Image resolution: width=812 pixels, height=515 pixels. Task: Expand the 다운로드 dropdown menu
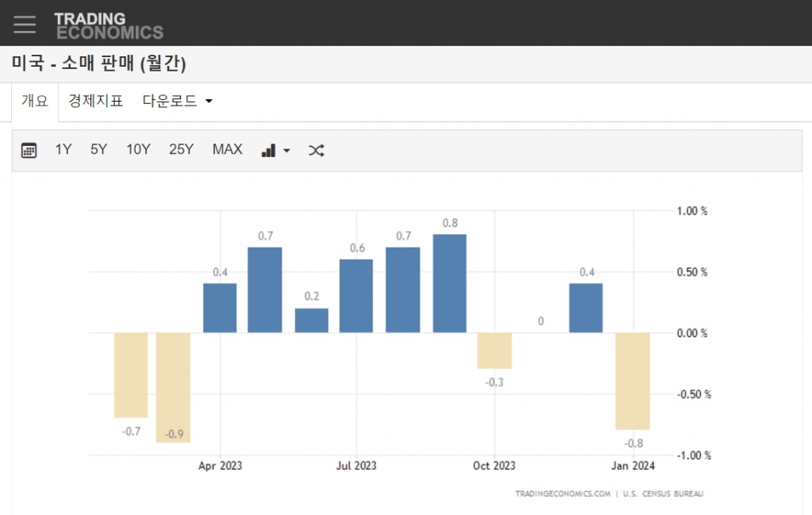pyautogui.click(x=178, y=102)
